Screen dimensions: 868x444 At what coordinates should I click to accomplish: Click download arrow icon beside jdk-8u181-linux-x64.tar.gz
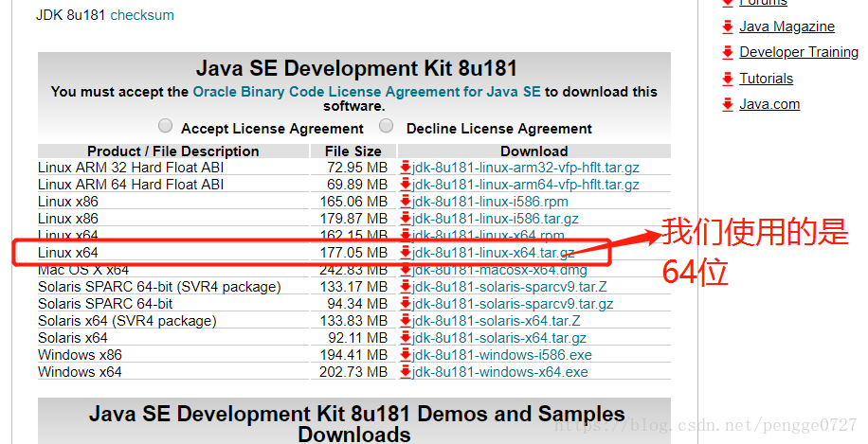[x=406, y=253]
